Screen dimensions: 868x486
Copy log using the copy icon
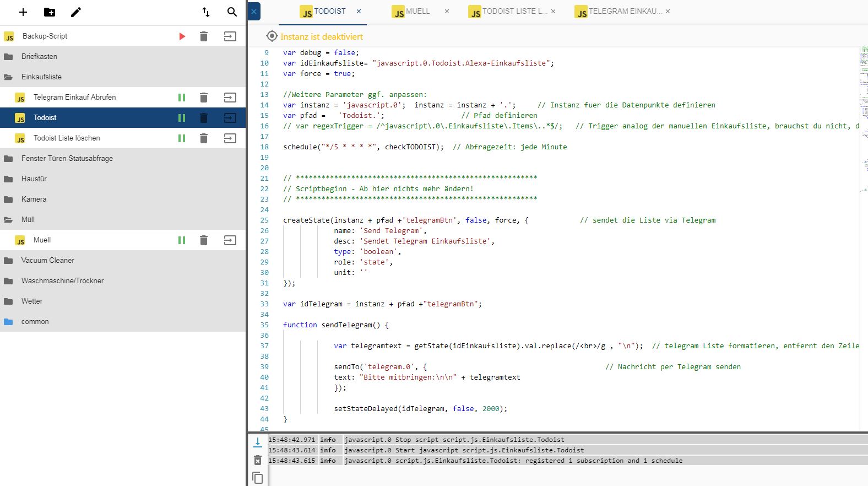pos(257,478)
